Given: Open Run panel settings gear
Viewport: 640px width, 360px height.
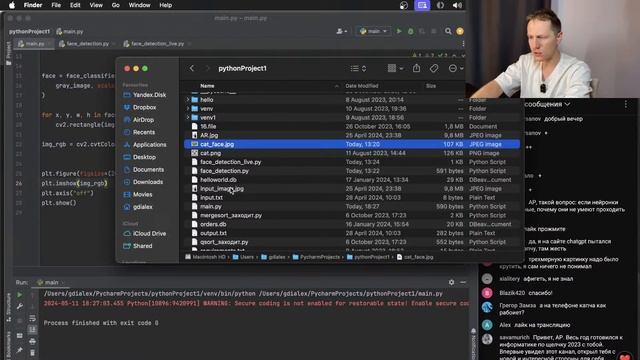Looking at the screenshot, I should click(x=451, y=282).
